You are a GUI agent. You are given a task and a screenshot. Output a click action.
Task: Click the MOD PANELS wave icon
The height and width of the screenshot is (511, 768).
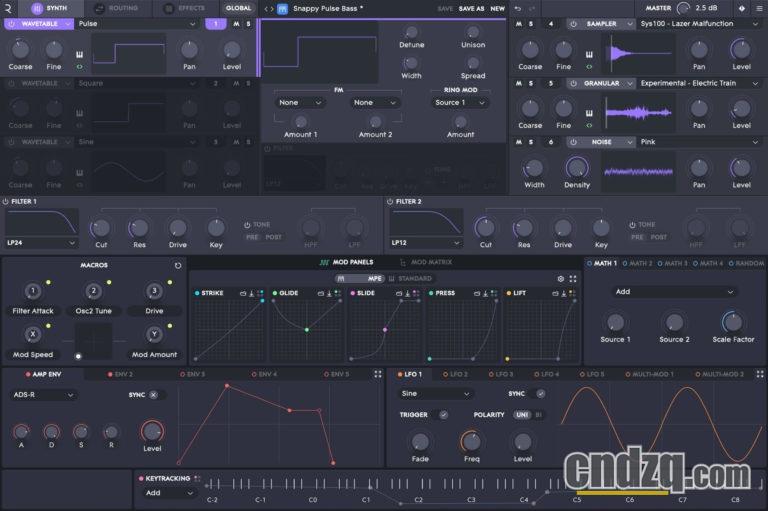coord(324,262)
